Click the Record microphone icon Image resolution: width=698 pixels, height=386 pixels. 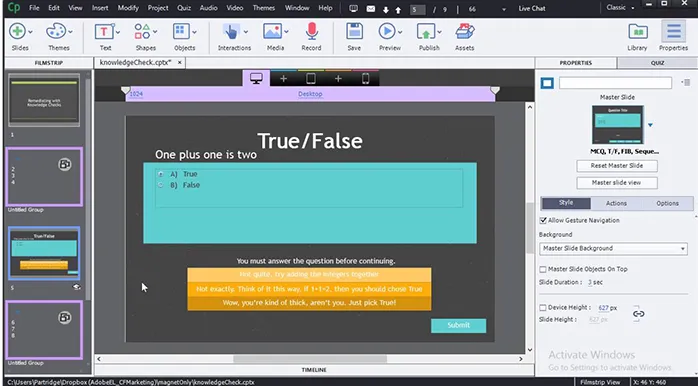click(312, 32)
